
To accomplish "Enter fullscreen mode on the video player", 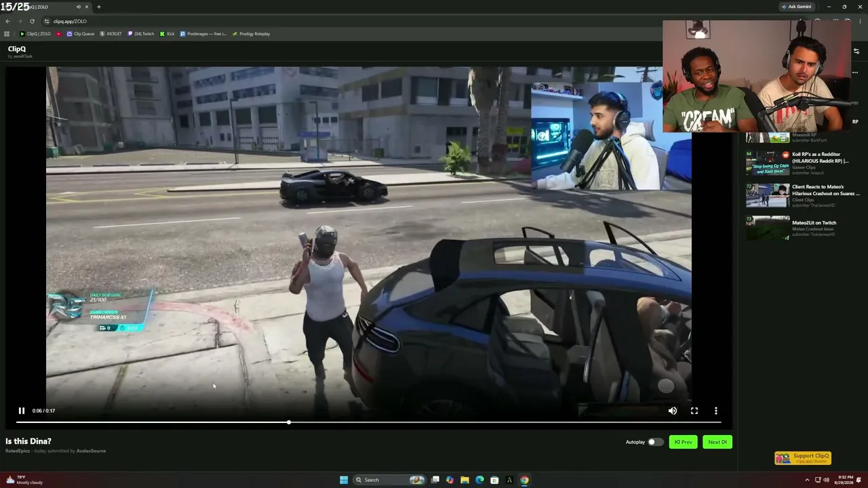I will click(694, 411).
